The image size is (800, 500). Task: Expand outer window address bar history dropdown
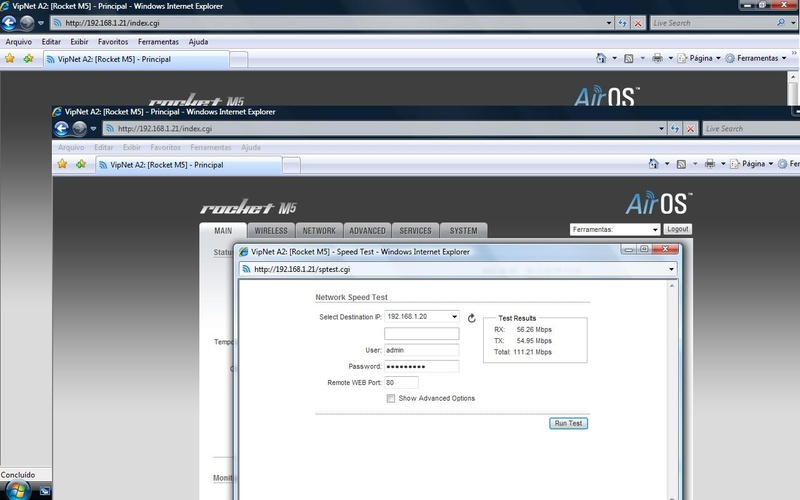click(609, 23)
